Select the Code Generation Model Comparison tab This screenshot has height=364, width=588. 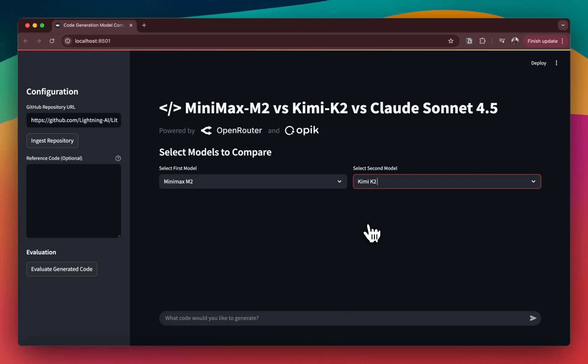point(94,25)
